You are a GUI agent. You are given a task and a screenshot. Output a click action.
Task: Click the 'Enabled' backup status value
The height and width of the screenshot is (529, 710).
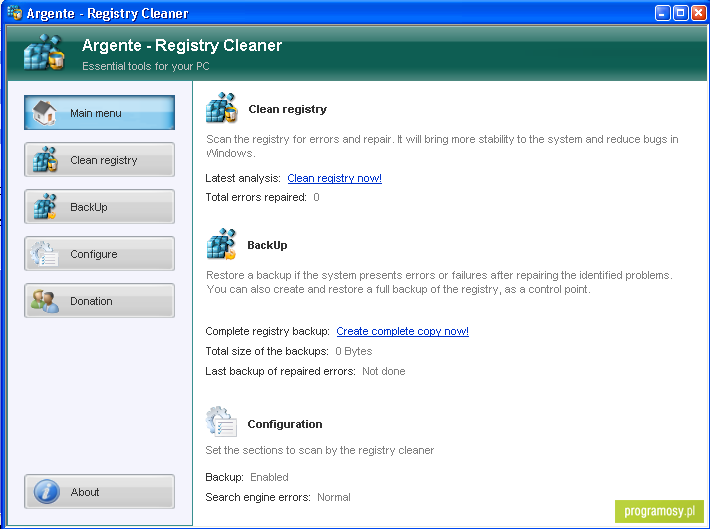(269, 477)
